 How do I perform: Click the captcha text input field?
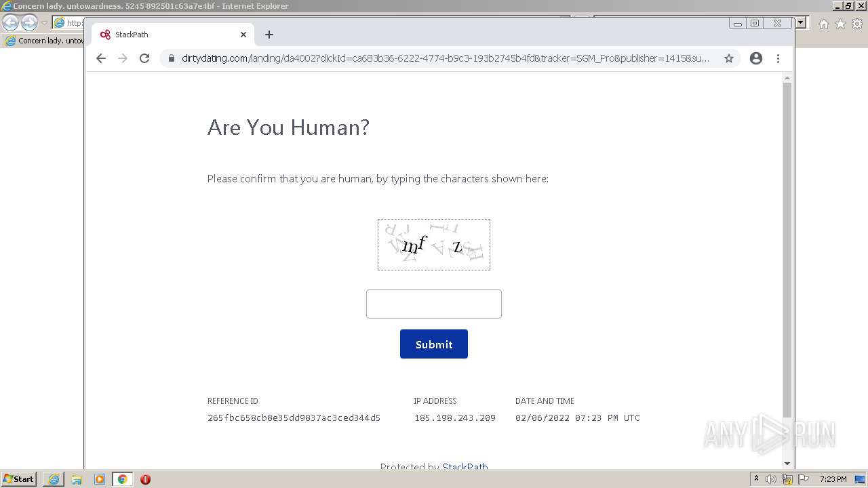[434, 304]
